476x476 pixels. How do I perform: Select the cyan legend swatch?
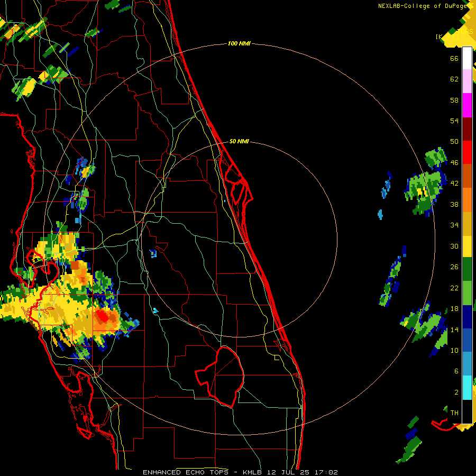pos(467,388)
